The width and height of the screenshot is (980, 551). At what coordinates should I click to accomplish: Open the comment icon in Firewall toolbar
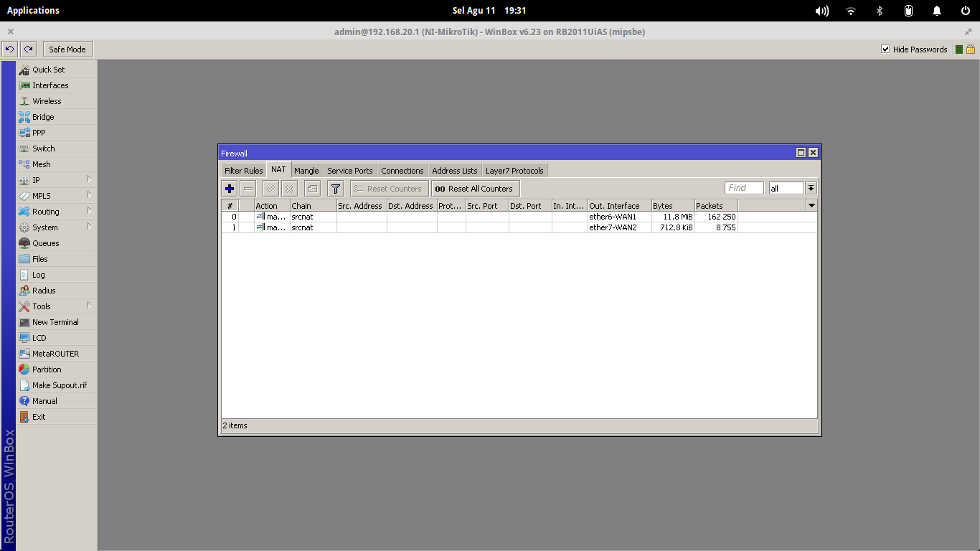click(312, 189)
